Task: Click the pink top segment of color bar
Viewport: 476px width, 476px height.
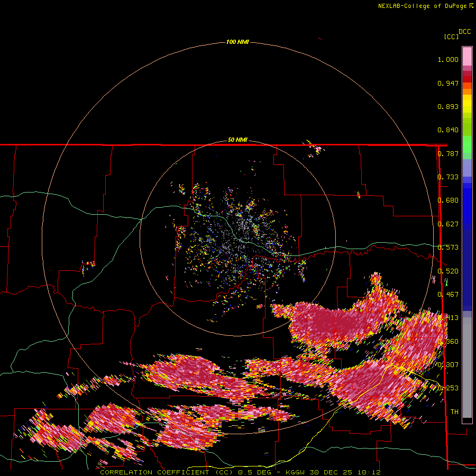Action: click(x=467, y=56)
